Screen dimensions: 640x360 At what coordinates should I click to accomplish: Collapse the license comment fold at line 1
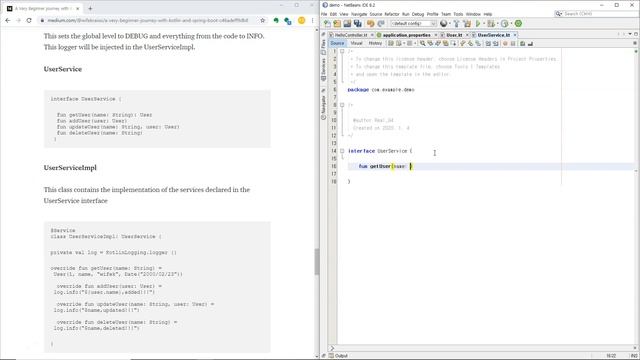342,51
